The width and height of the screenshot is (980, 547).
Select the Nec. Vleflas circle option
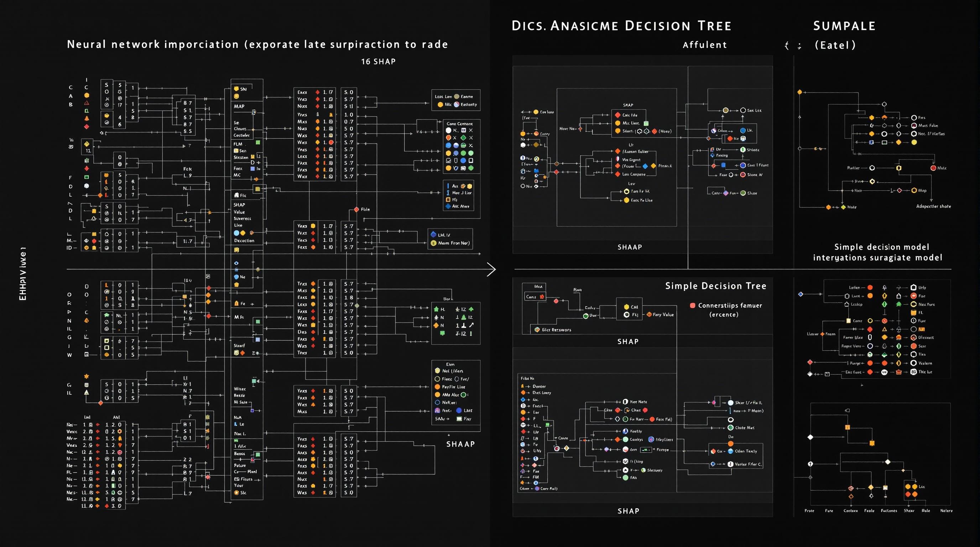click(x=914, y=134)
